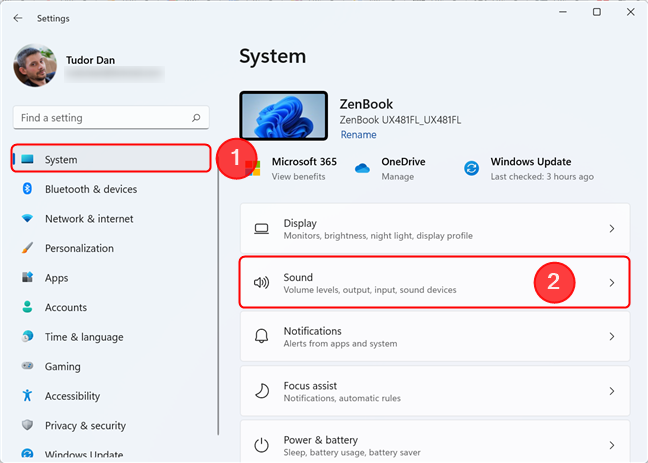Viewport: 648px width, 463px height.
Task: Click 'Notifications, automatic rules' description
Action: coord(342,398)
